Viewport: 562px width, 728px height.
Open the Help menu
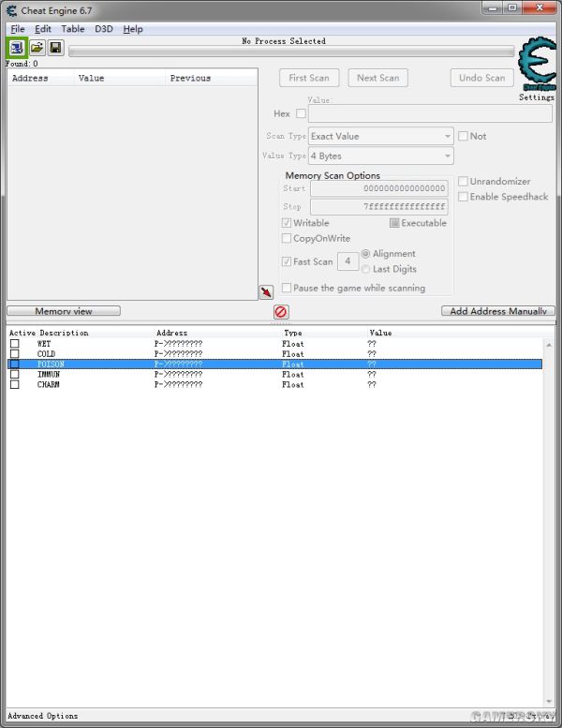click(133, 29)
